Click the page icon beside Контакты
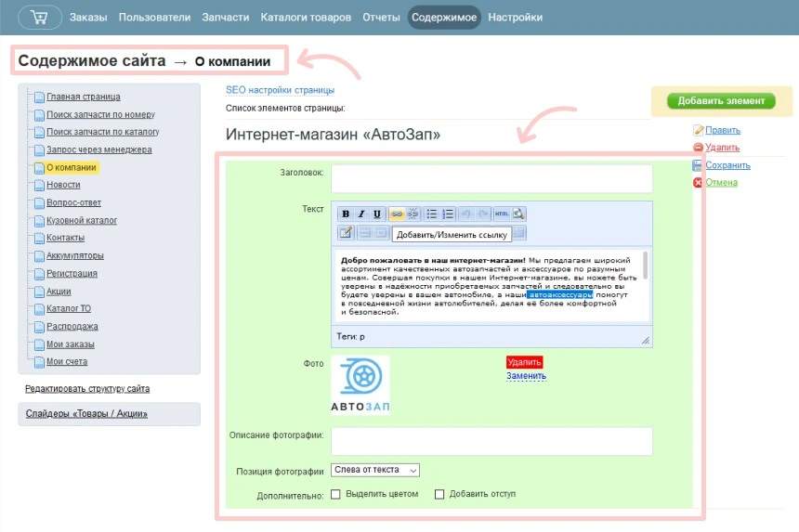The image size is (799, 532). coord(39,238)
